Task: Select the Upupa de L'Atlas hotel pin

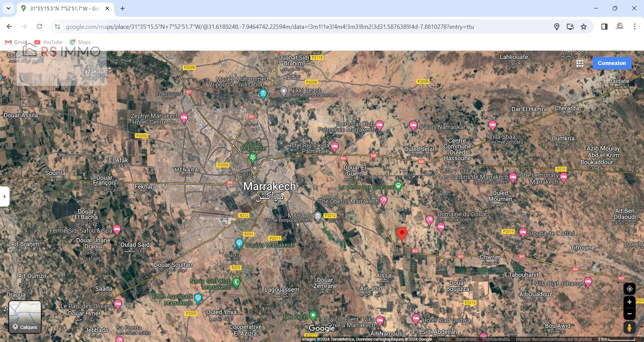Action: [x=523, y=232]
